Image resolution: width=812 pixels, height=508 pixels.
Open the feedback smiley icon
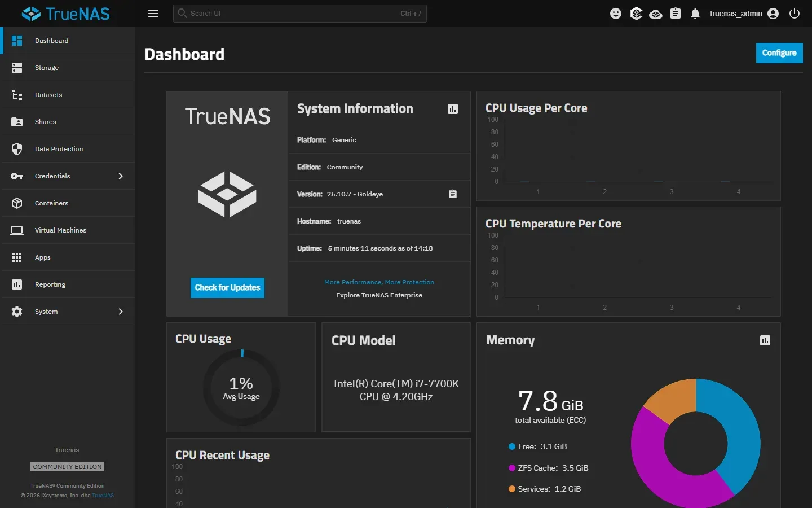point(616,14)
